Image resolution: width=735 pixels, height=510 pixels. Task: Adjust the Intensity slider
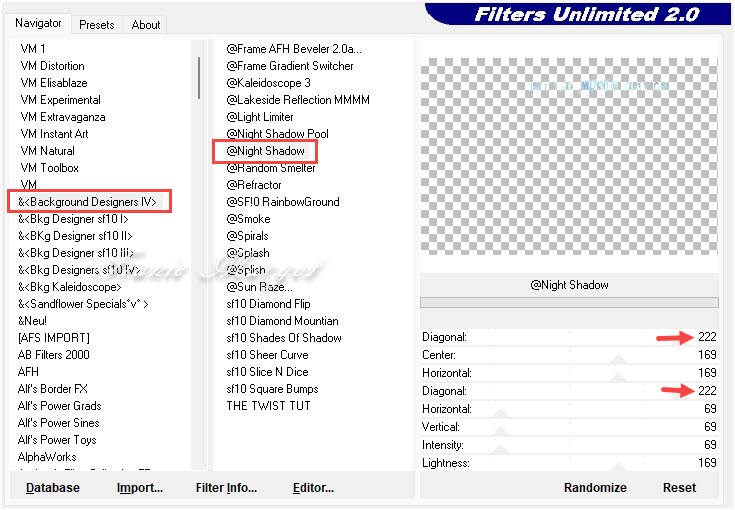tap(569, 445)
